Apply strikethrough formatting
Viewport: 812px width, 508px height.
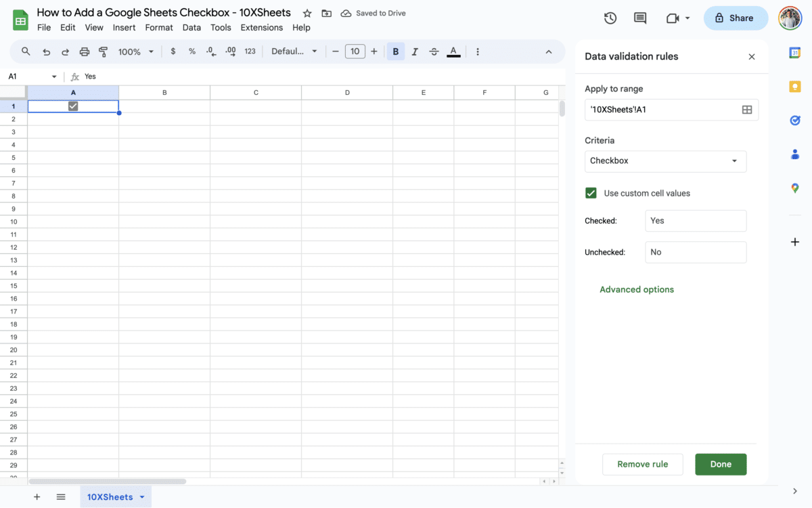pyautogui.click(x=434, y=51)
